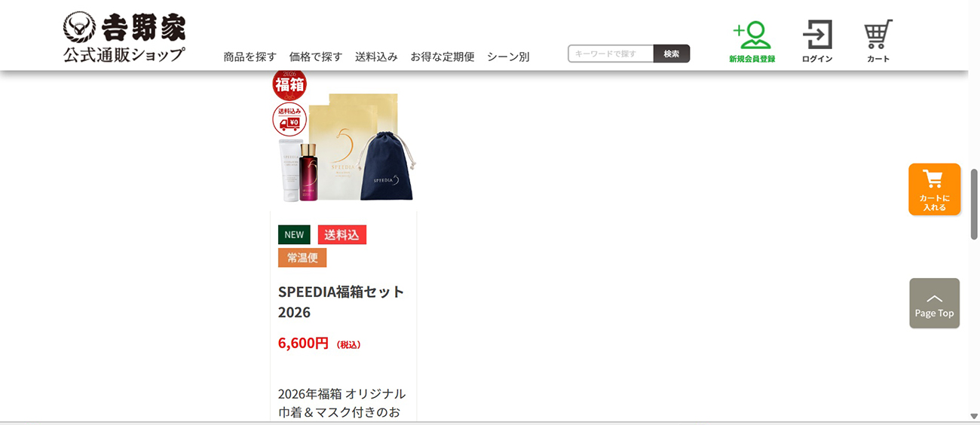The image size is (980, 425).
Task: Click the orange 常温便 tag
Action: click(x=302, y=258)
